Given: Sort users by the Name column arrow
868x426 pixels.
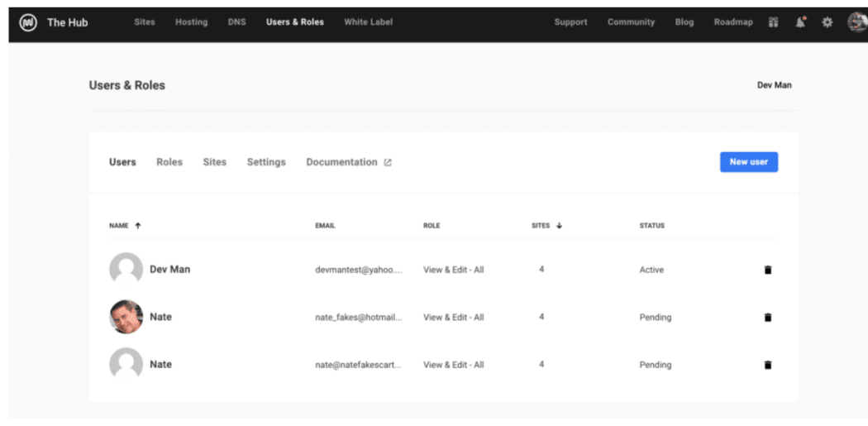Looking at the screenshot, I should [138, 226].
